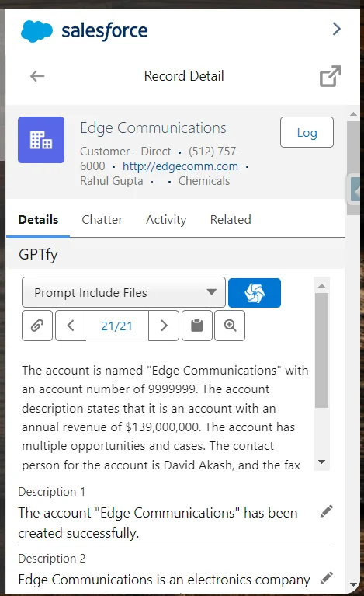Screen dimensions: 364x596
Task: Click the Edge Communications account building icon
Action: click(x=41, y=140)
